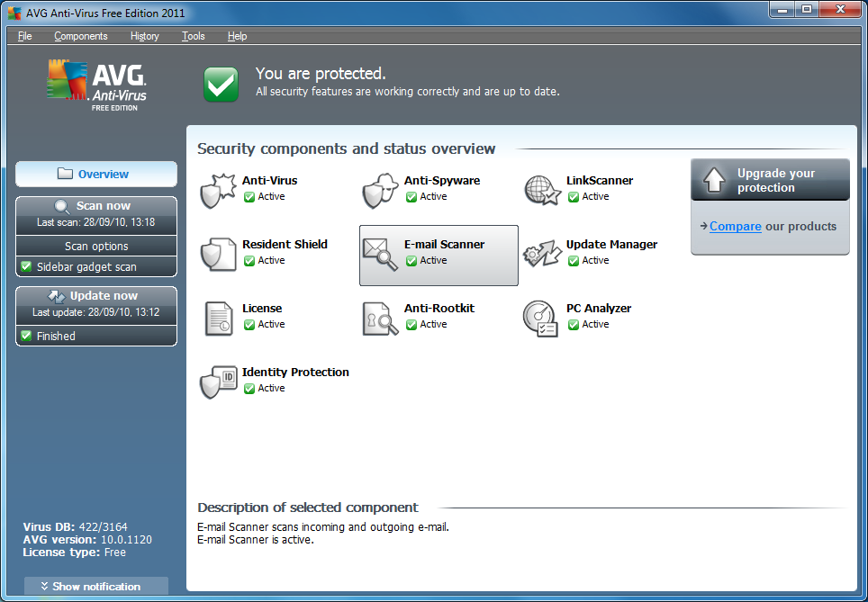Start a scan with Scan now

96,215
